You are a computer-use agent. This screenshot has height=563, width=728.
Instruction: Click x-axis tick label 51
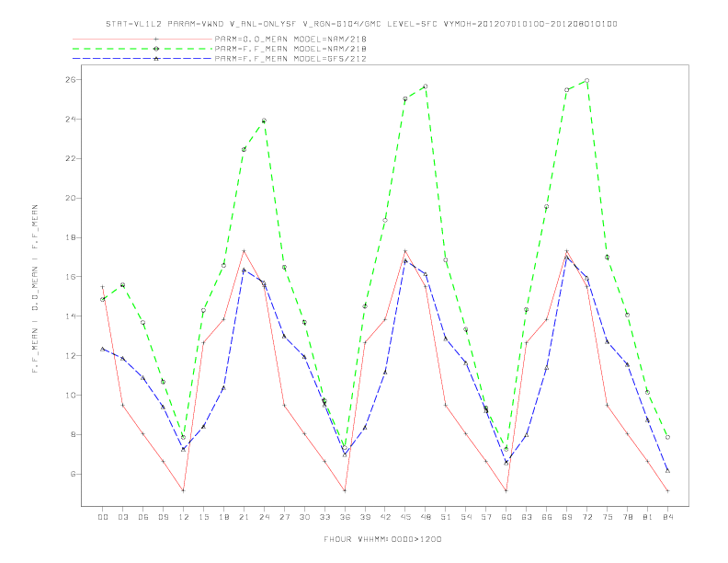[446, 517]
